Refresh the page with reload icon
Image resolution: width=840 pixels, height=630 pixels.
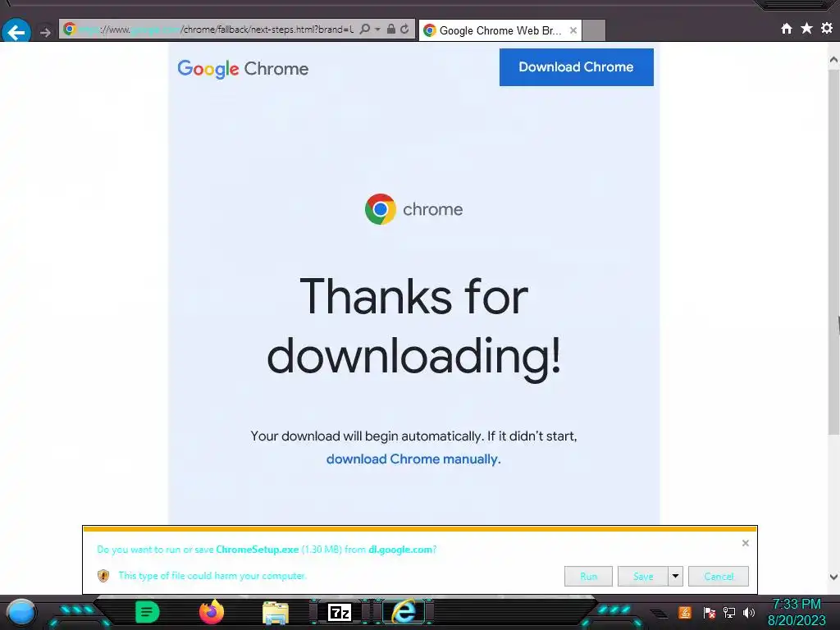(x=405, y=29)
